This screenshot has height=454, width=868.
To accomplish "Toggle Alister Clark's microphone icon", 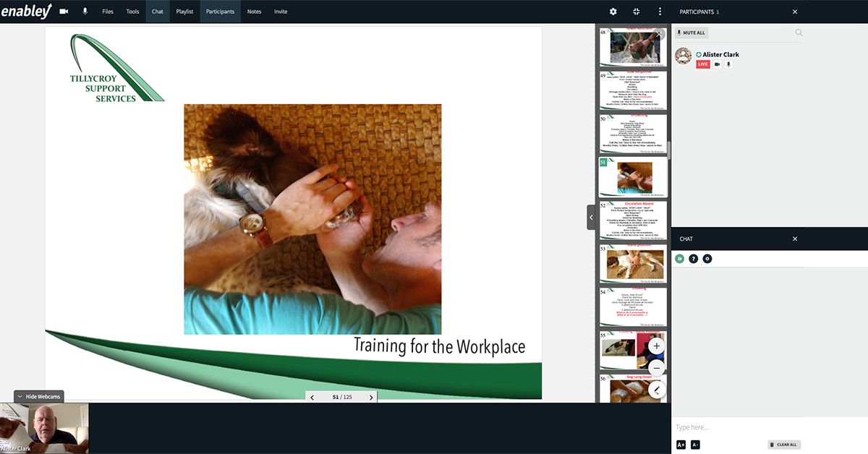I will coord(728,64).
